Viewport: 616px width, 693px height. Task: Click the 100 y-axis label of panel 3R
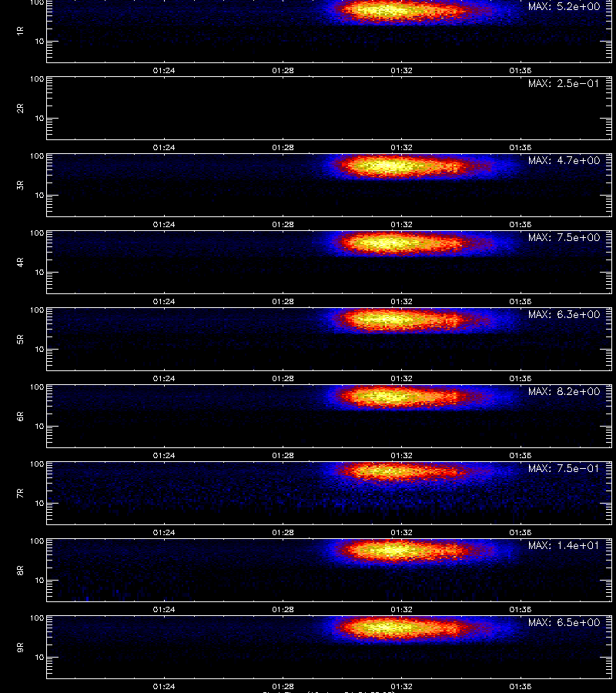point(37,156)
